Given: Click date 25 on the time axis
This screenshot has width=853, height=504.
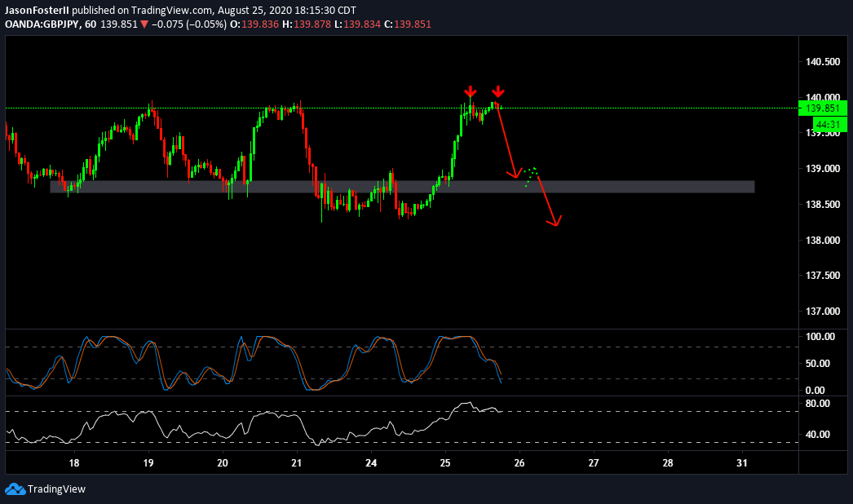Looking at the screenshot, I should [x=445, y=463].
